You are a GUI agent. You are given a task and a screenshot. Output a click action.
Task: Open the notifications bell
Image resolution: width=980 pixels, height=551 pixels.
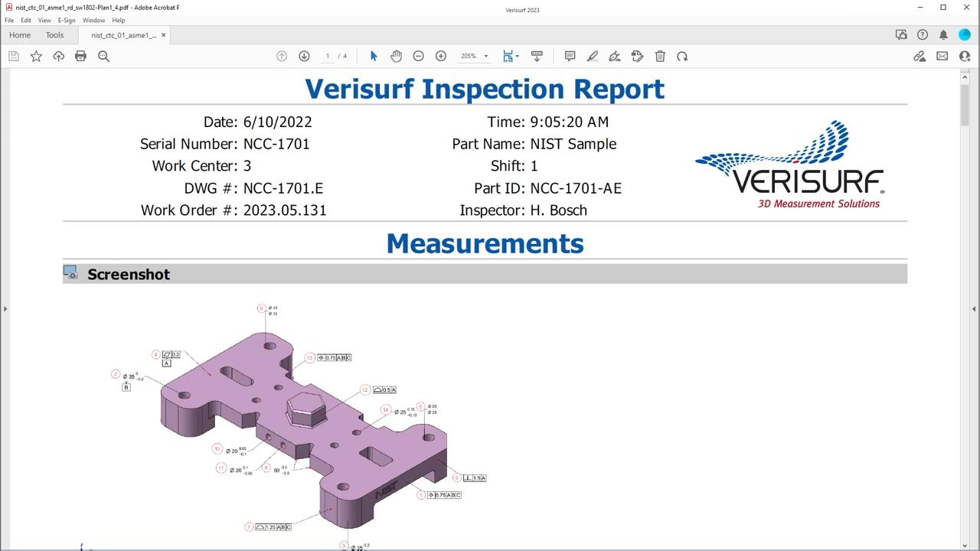(943, 34)
